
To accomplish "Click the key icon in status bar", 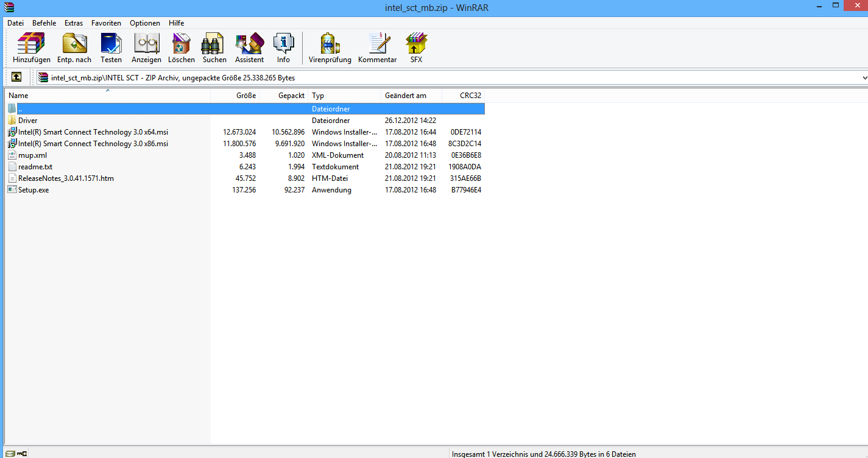I will click(22, 453).
